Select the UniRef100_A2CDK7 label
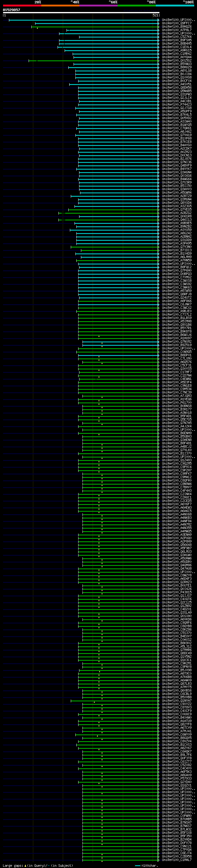This screenshot has width=197, height=868. click(x=177, y=149)
